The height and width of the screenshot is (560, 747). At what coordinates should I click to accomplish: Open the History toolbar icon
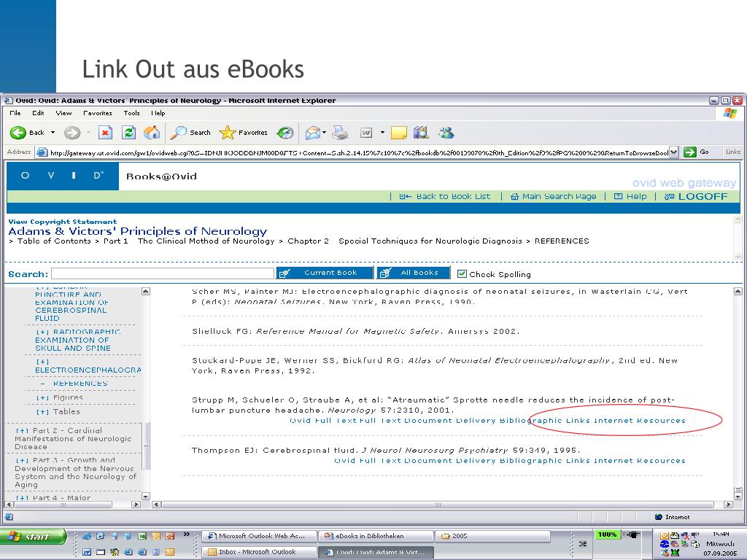[285, 133]
